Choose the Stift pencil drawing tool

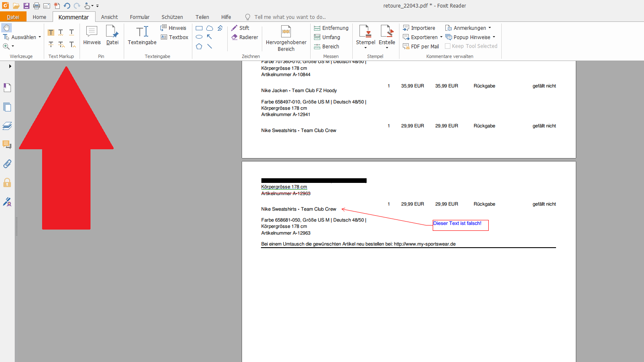(x=240, y=28)
